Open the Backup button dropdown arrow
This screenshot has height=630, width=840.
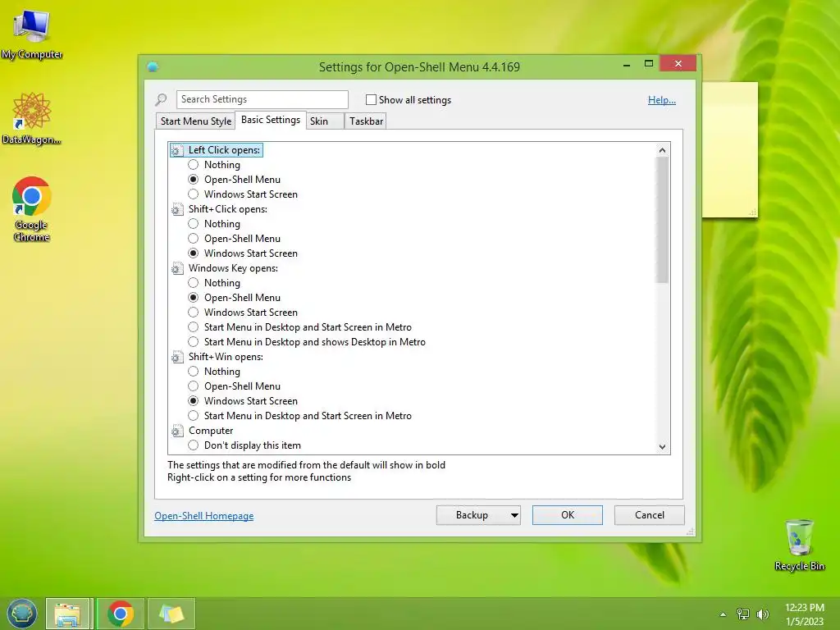coord(514,515)
